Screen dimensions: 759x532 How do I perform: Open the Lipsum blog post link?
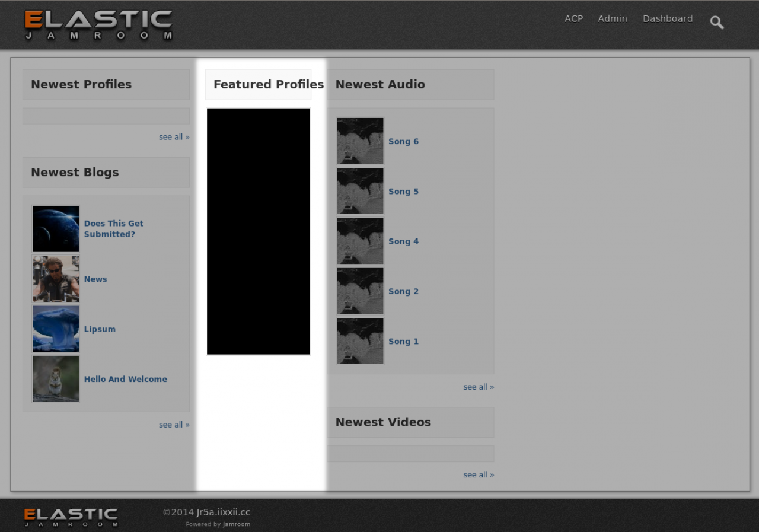coord(100,329)
